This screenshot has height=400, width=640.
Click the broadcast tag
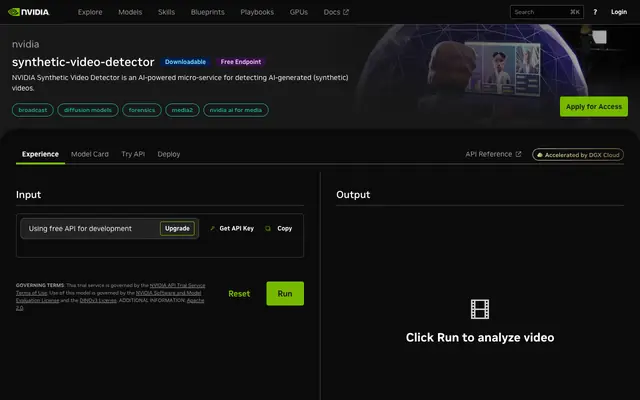pyautogui.click(x=33, y=110)
